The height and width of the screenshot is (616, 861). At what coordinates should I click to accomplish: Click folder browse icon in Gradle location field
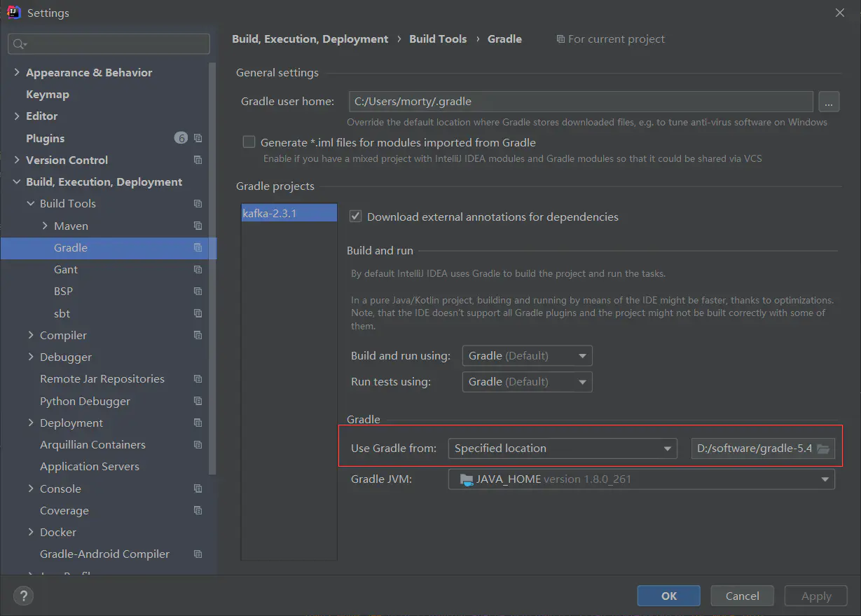click(x=823, y=449)
